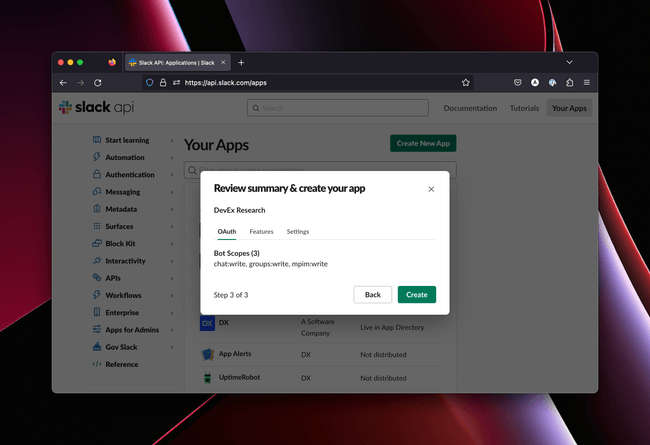Screen dimensions: 650x445
Task: Open Interactivity in sidebar
Action: (x=125, y=261)
